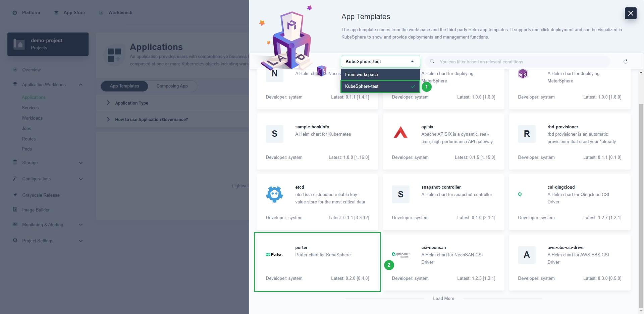Click the Grayscale Release icon

pyautogui.click(x=15, y=195)
